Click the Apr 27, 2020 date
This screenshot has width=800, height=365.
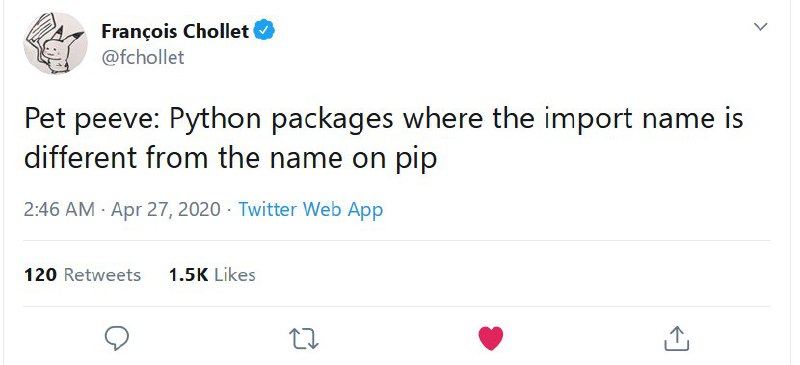[x=166, y=209]
